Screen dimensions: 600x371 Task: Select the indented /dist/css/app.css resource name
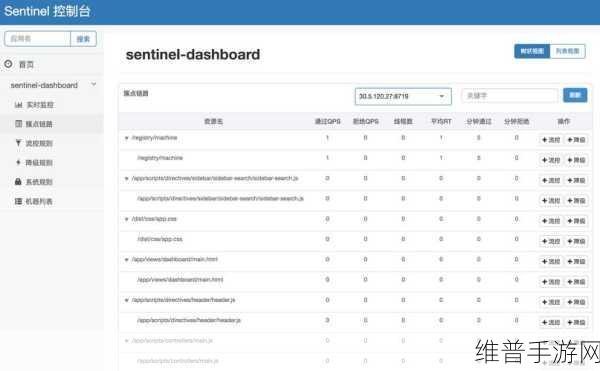(x=160, y=239)
